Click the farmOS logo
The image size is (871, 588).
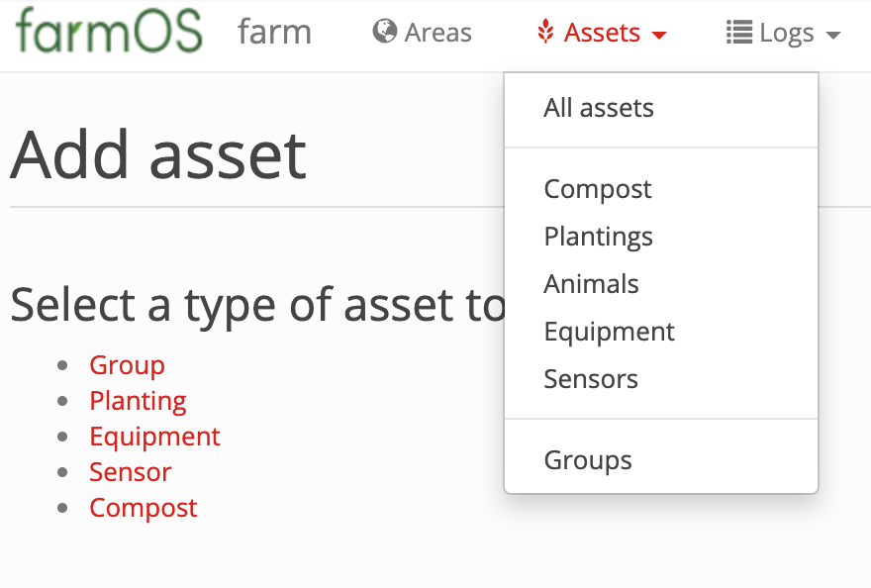tap(109, 31)
